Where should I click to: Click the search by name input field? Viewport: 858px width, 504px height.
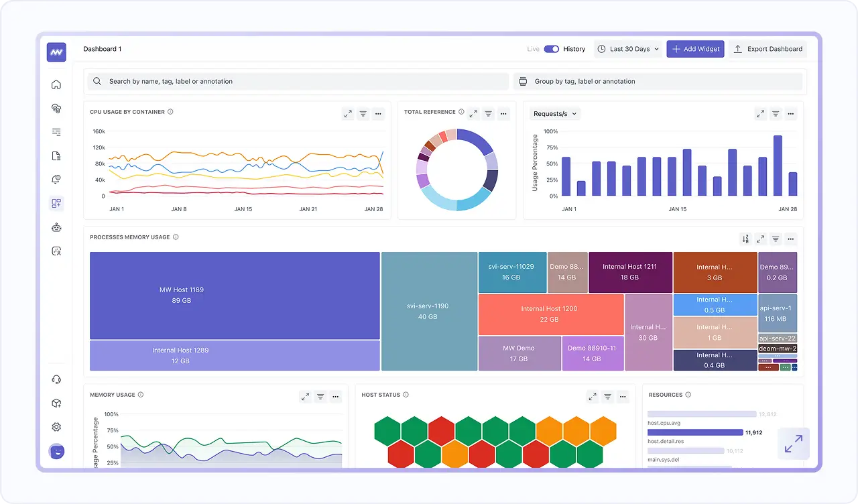coord(298,82)
